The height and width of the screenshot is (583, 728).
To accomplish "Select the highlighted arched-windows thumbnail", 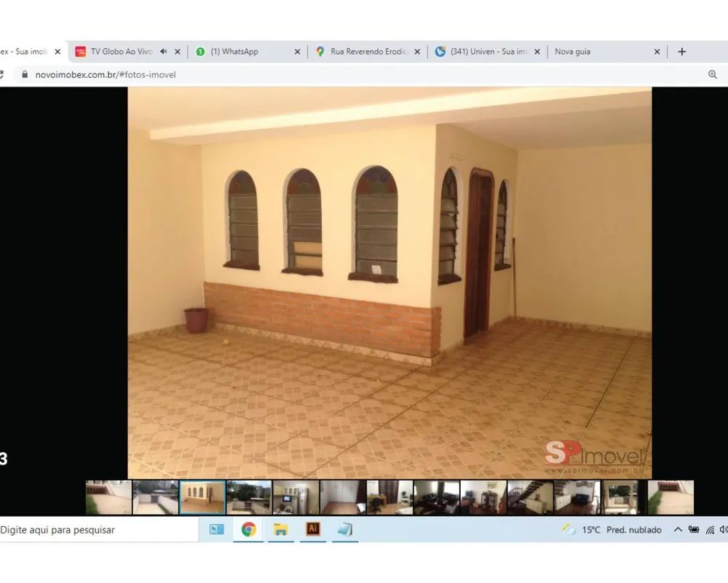I will coord(202,498).
